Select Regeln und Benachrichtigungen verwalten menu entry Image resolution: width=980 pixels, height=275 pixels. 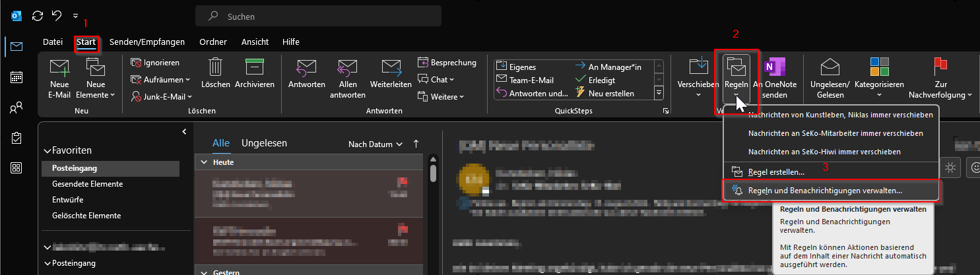(x=825, y=190)
